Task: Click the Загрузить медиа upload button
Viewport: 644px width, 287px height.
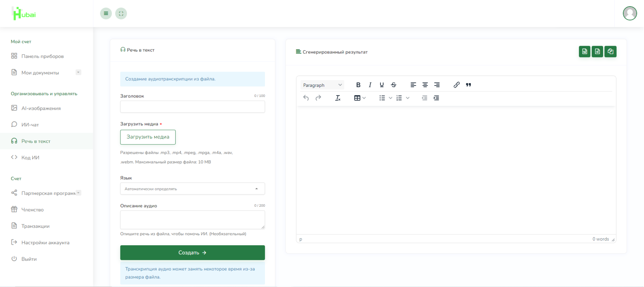Action: (x=148, y=137)
